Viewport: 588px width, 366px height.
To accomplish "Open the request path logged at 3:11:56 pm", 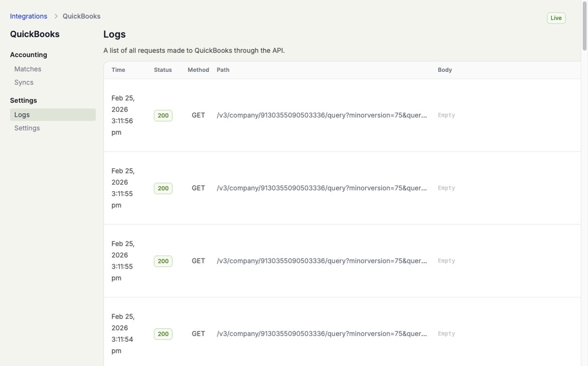I will pyautogui.click(x=321, y=115).
